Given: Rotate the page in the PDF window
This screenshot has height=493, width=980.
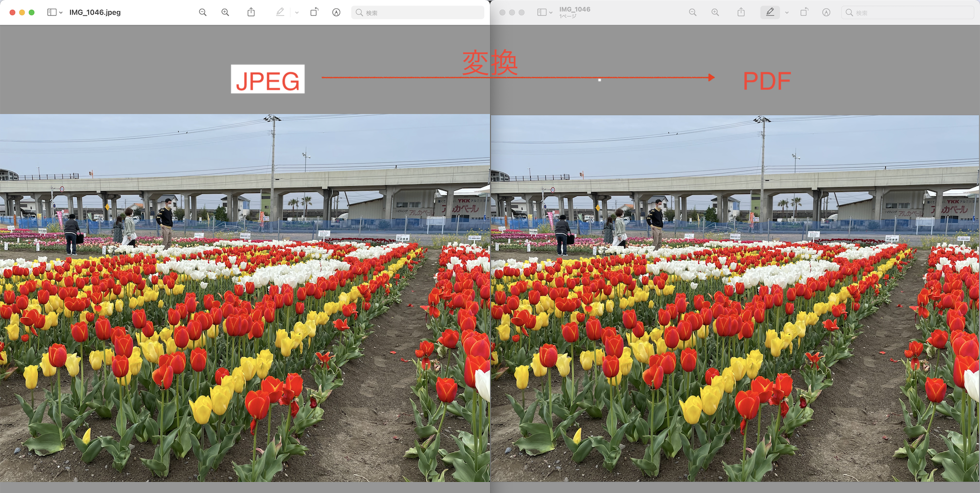Looking at the screenshot, I should click(804, 12).
